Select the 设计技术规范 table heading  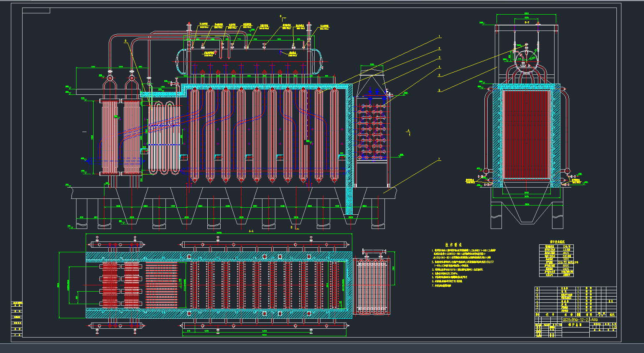[557, 242]
